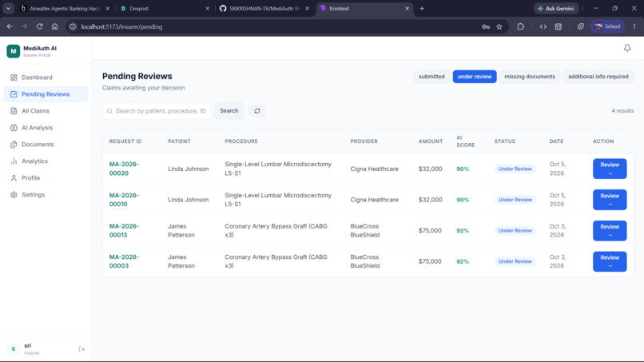The height and width of the screenshot is (362, 644).
Task: Filter by additional info required
Action: 598,77
